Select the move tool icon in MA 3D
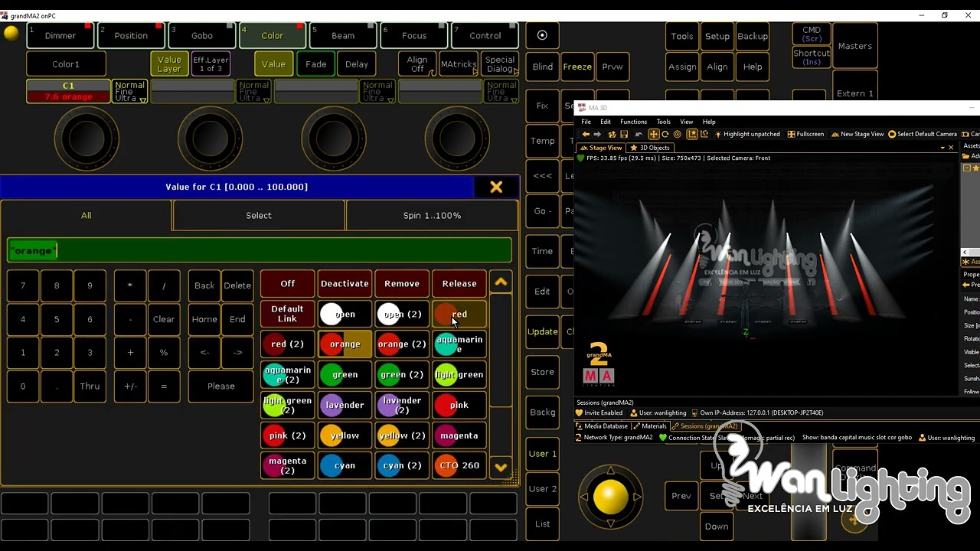 (x=653, y=134)
